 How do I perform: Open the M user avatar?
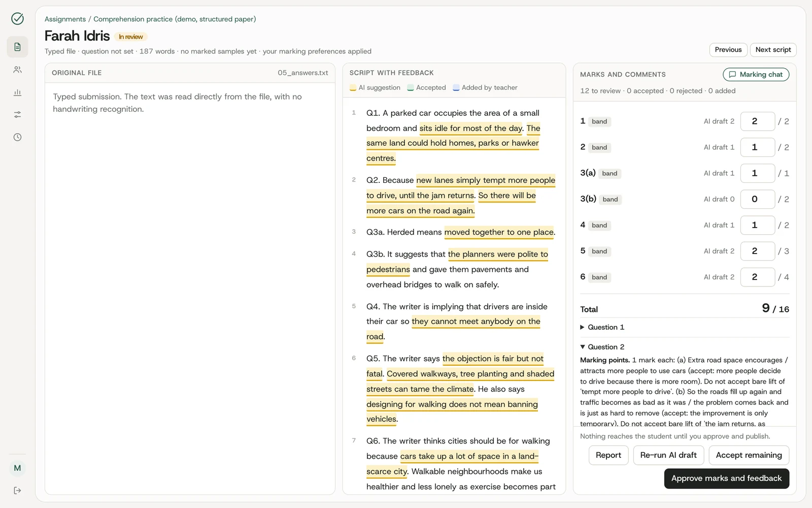(17, 468)
